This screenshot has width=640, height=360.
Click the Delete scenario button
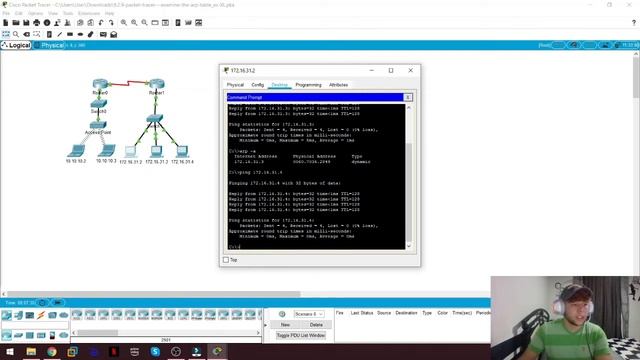pyautogui.click(x=316, y=324)
